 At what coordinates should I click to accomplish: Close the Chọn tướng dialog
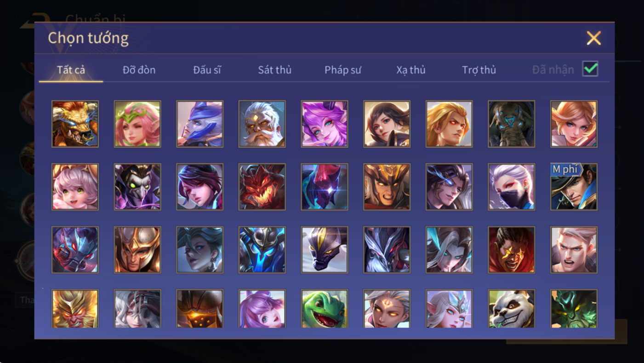click(594, 38)
